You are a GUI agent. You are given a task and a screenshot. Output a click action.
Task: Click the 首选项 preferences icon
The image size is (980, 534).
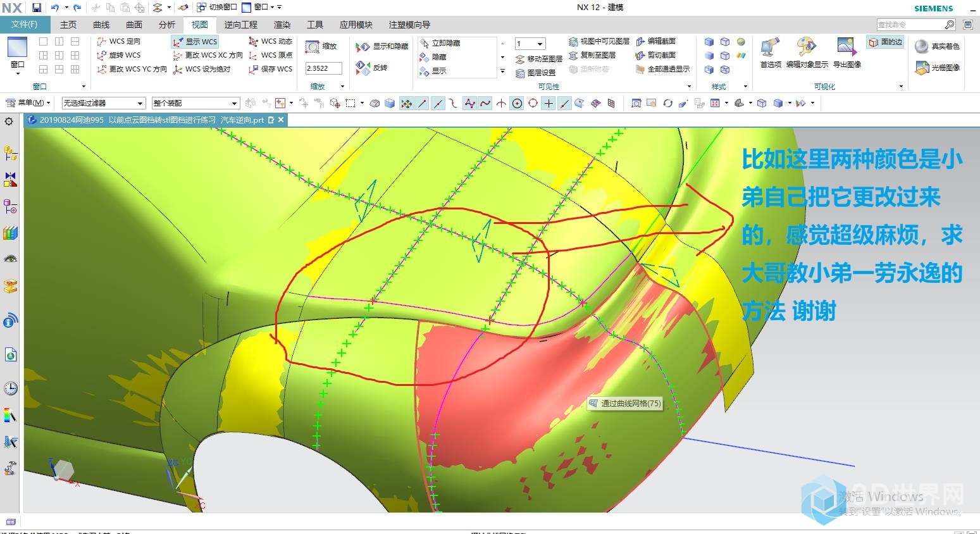[x=769, y=46]
